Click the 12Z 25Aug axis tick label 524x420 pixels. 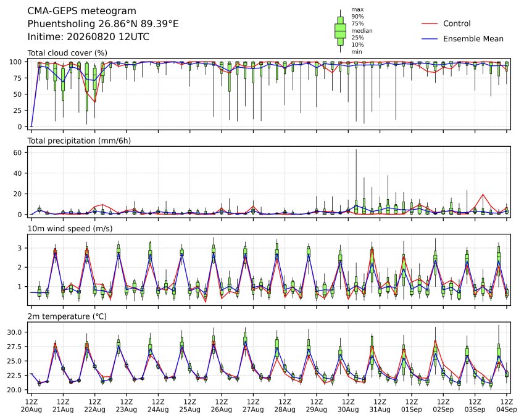click(190, 406)
